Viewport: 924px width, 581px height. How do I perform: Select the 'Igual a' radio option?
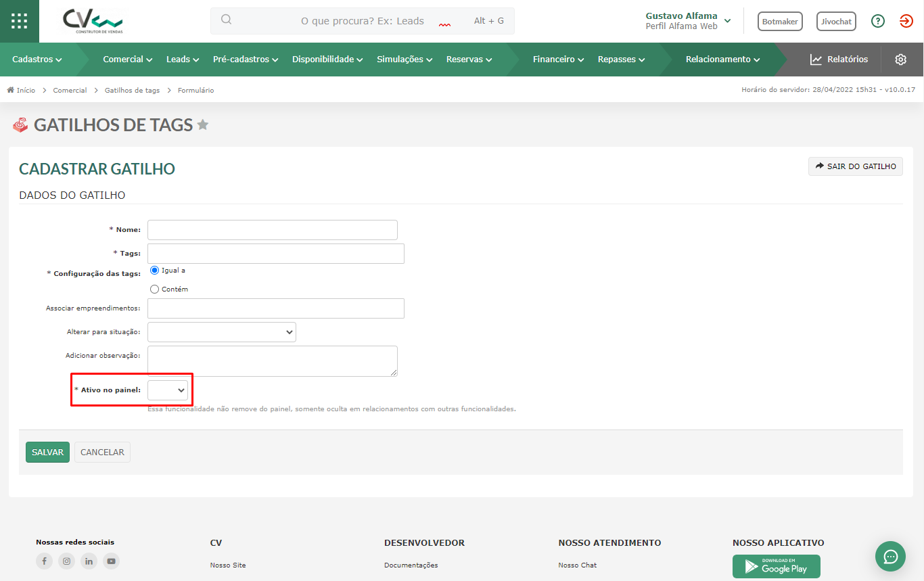click(x=155, y=270)
